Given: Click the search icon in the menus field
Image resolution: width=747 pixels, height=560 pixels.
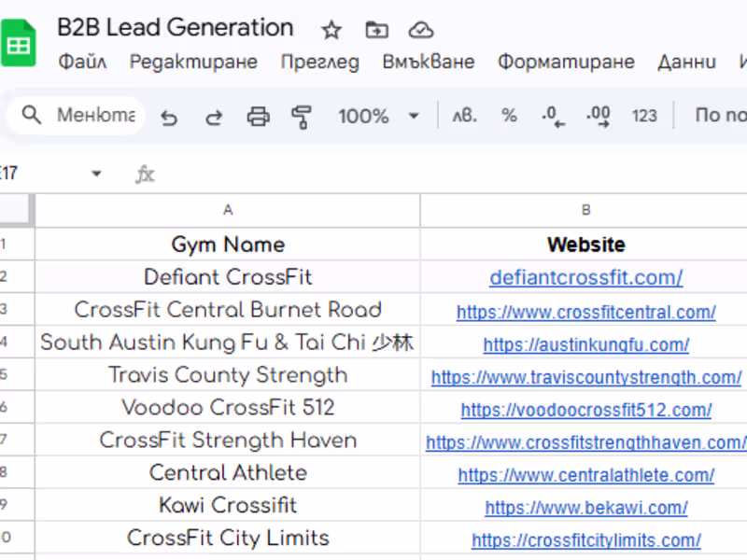Looking at the screenshot, I should point(32,115).
